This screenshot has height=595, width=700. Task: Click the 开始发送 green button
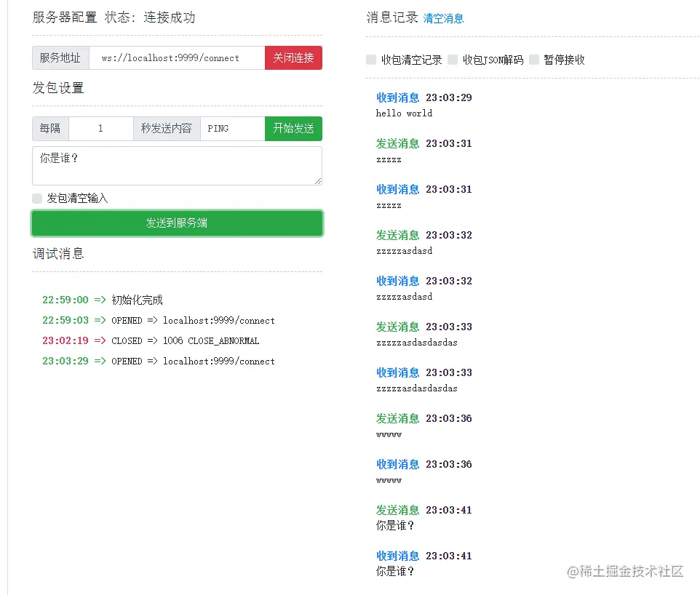[293, 129]
